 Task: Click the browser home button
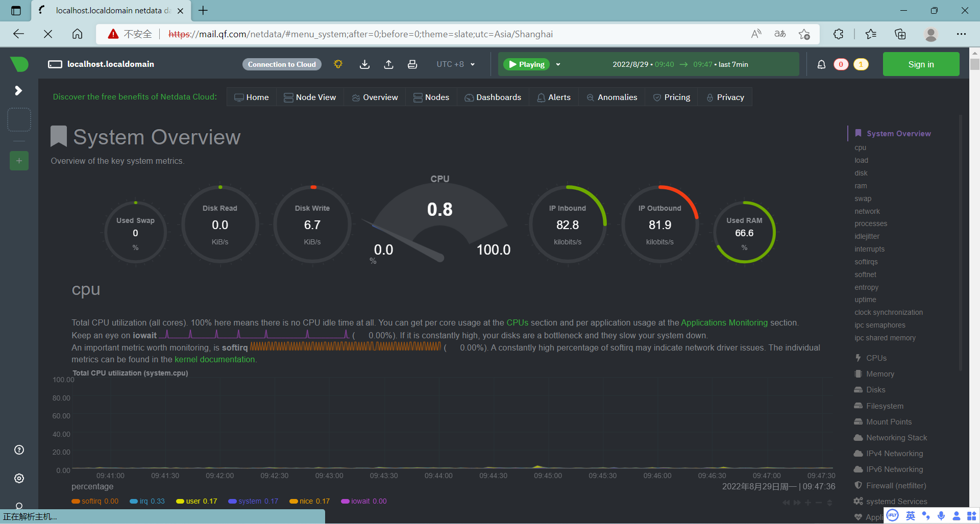pyautogui.click(x=77, y=34)
